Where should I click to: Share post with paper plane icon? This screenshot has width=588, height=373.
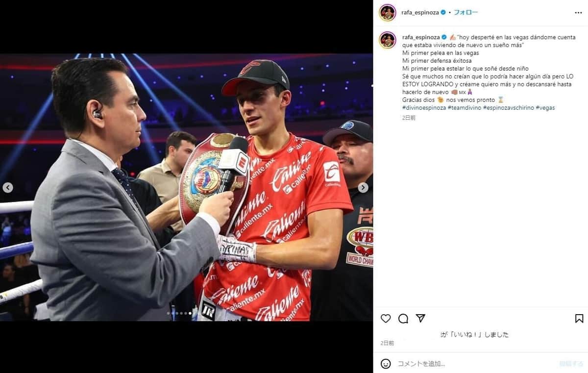point(420,319)
